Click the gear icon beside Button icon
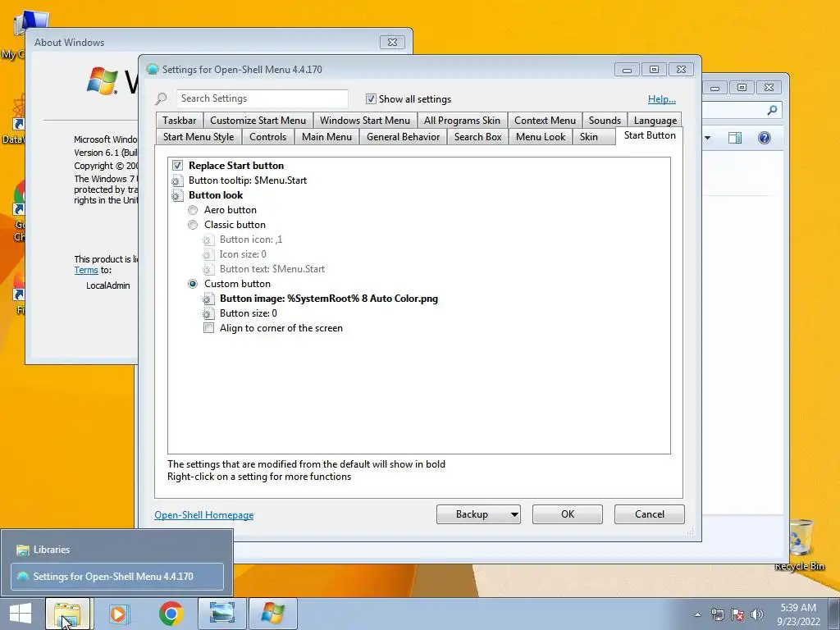Screen dimensions: 840x630 click(x=208, y=240)
